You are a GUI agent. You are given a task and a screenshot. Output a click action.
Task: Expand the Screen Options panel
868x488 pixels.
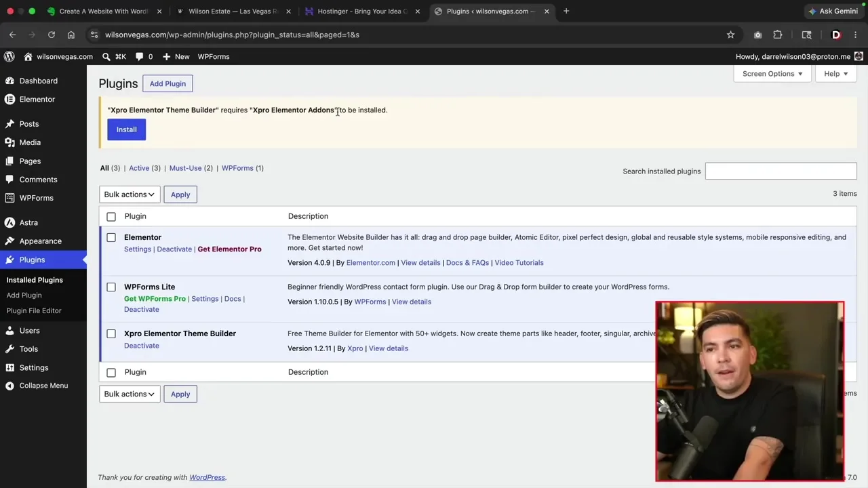click(772, 74)
